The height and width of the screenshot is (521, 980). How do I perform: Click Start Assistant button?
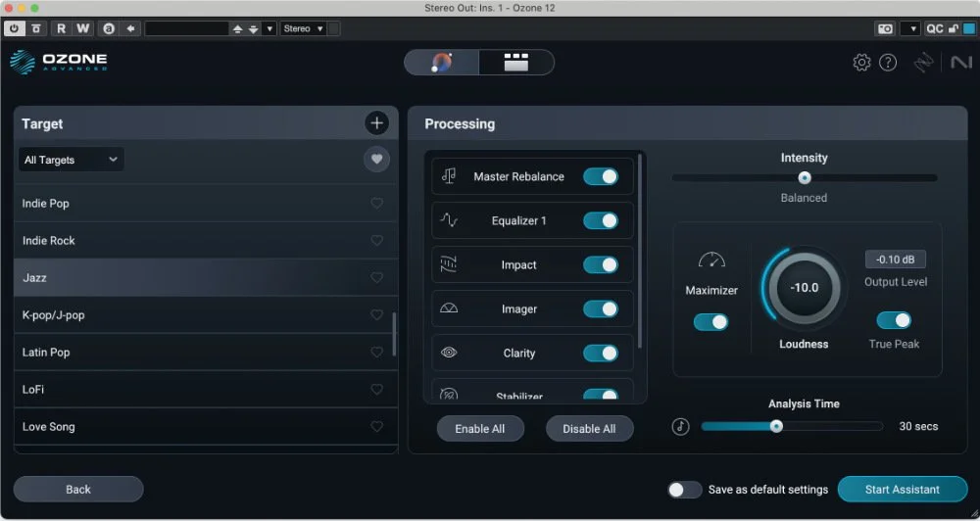[902, 489]
